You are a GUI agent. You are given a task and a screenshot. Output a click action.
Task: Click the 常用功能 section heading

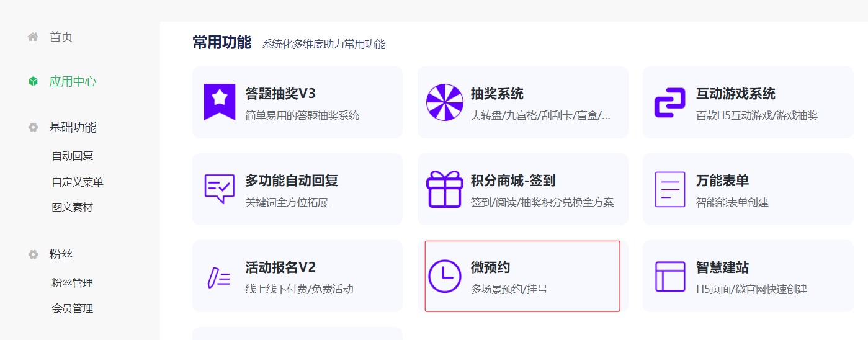(221, 42)
